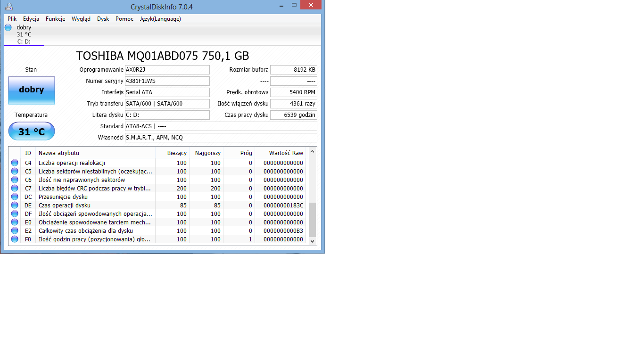644x362 pixels.
Task: Select the 'Liczba błędów CRC' row
Action: click(157, 188)
